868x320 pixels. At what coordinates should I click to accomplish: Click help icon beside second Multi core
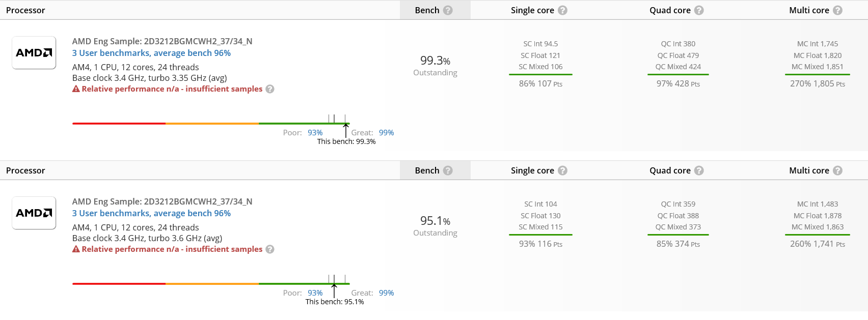click(x=837, y=170)
